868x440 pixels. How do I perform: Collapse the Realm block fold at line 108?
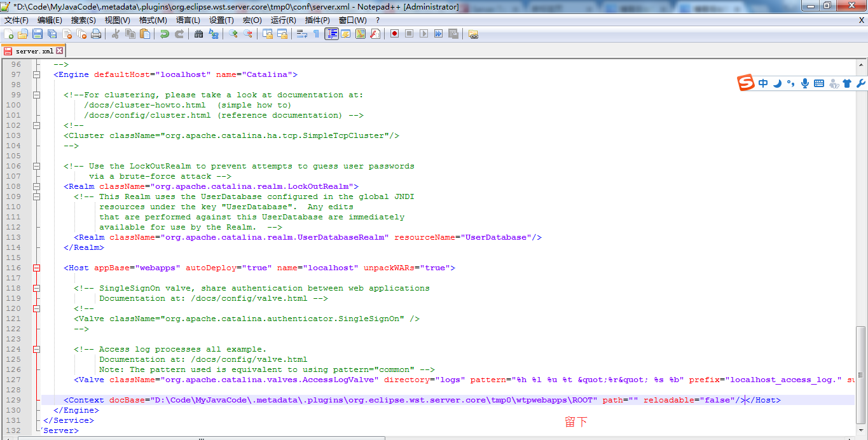pos(36,186)
